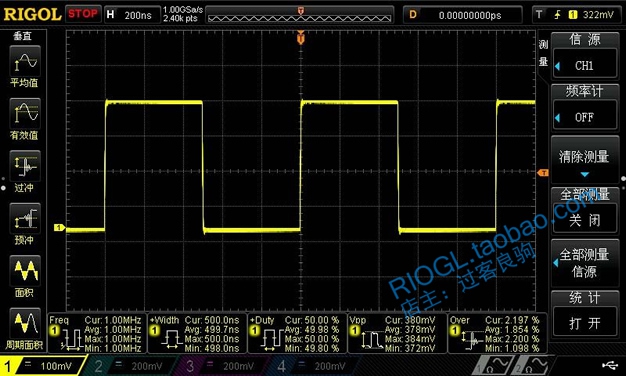Click the waveform memory position bar

(299, 15)
